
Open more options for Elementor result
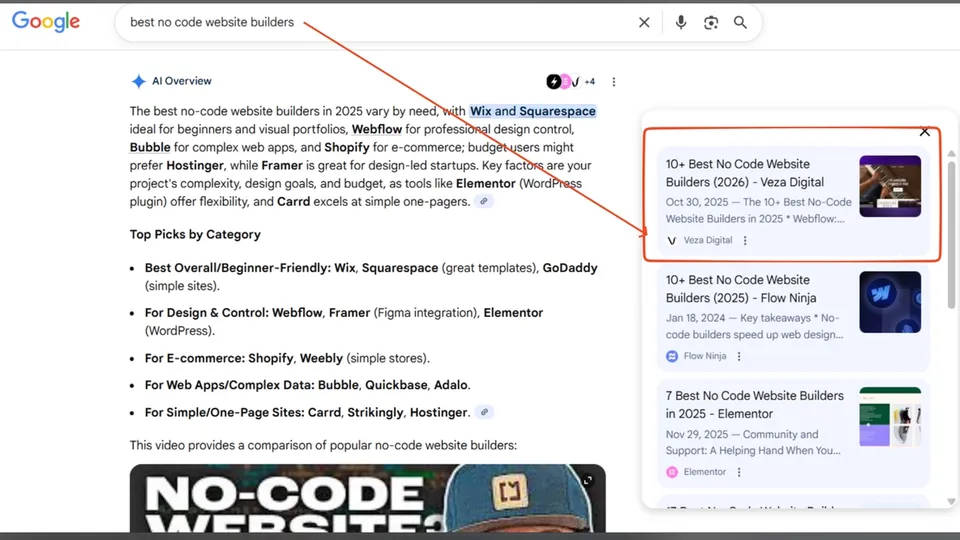tap(739, 472)
